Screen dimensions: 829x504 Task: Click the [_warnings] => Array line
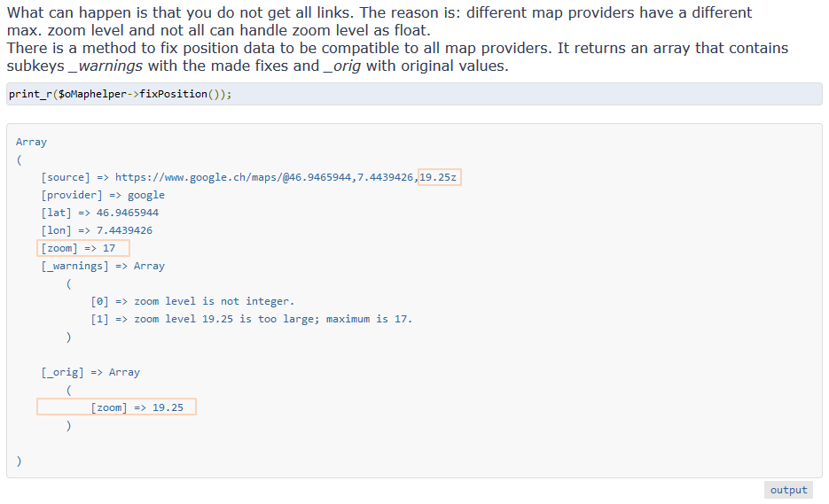[103, 266]
